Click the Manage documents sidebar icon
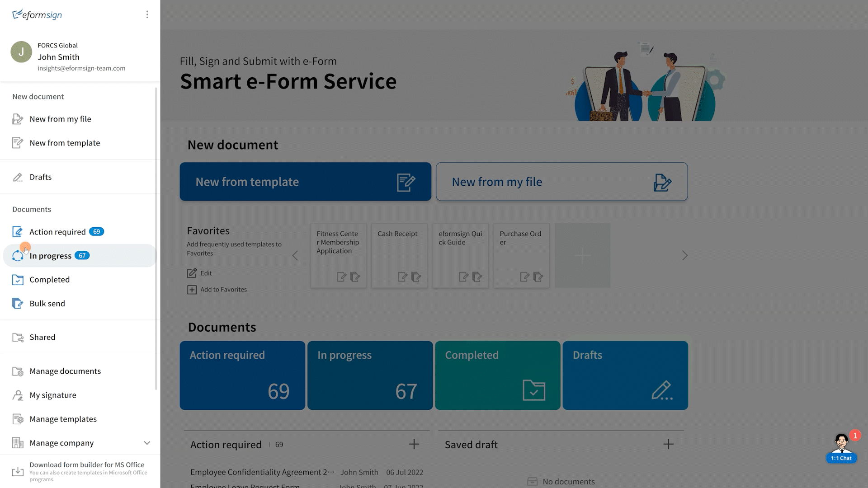The image size is (868, 488). click(18, 371)
